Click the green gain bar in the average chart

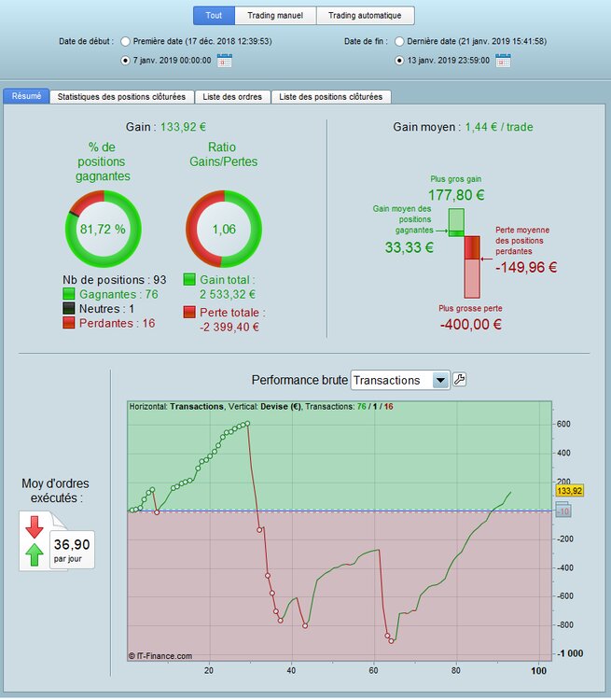click(x=456, y=222)
